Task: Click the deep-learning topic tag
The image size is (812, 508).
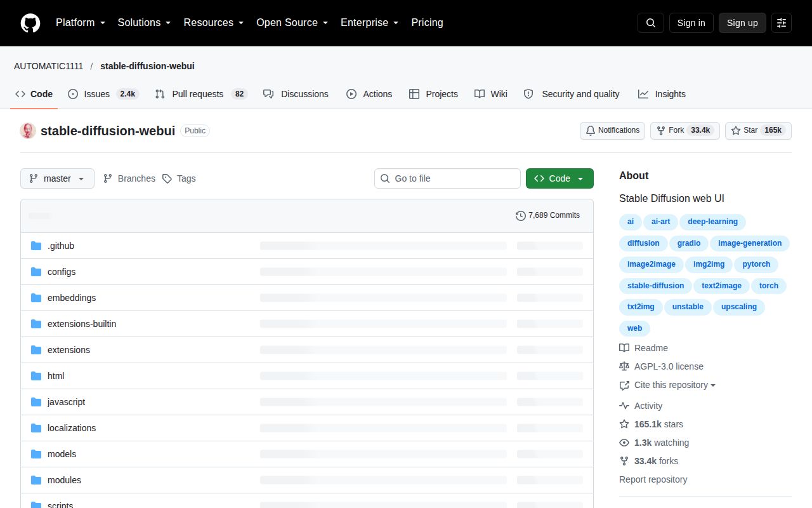Action: 712,222
